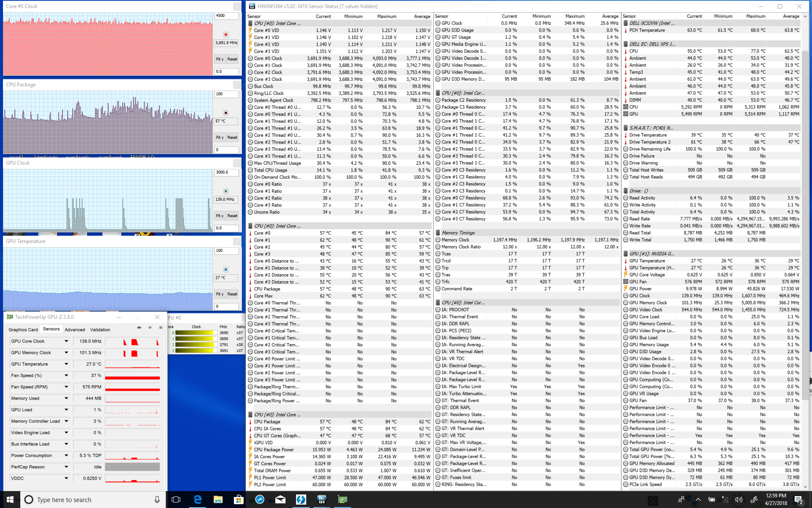Click GPU-Z refresh icon
Image resolution: width=812 pixels, height=508 pixels.
click(150, 328)
